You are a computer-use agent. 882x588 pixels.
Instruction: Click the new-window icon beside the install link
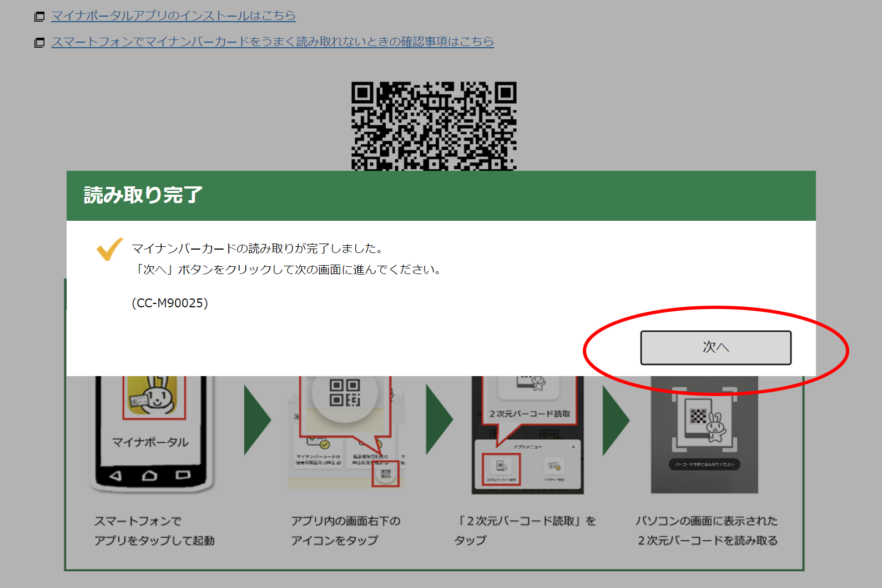39,17
